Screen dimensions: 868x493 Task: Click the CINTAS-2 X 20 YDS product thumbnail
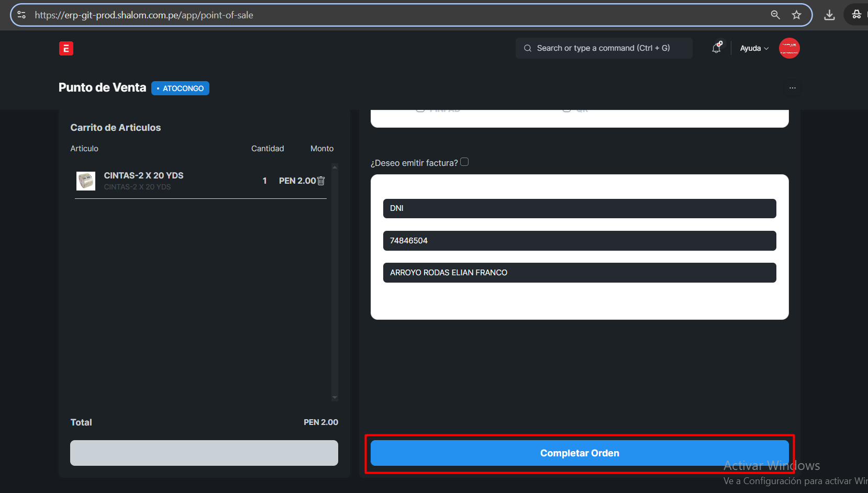pos(86,181)
